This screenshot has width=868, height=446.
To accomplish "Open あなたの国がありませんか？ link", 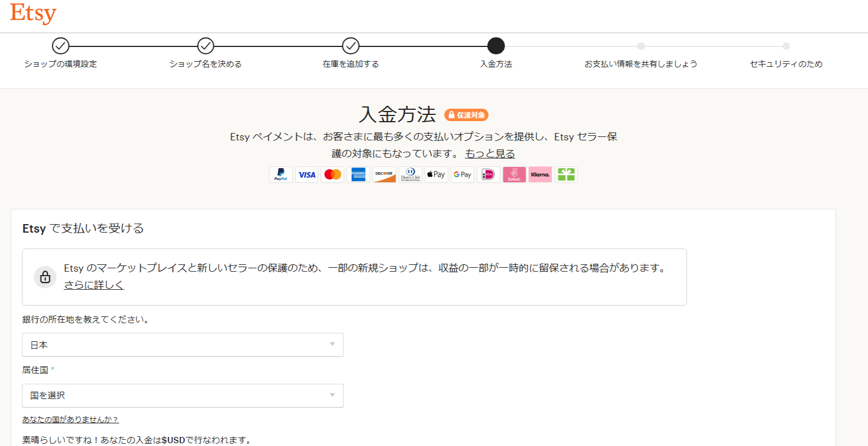I will click(71, 419).
